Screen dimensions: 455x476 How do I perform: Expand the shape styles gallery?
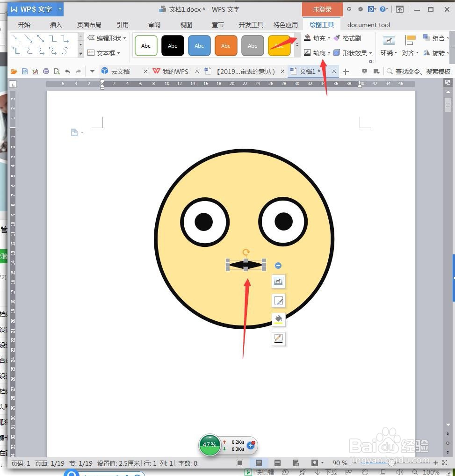(297, 45)
